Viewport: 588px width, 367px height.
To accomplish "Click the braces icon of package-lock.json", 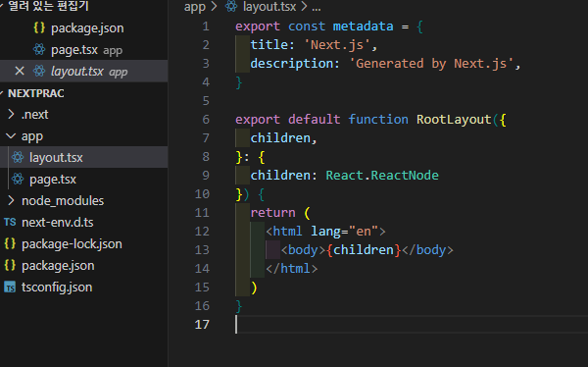I will click(x=10, y=243).
